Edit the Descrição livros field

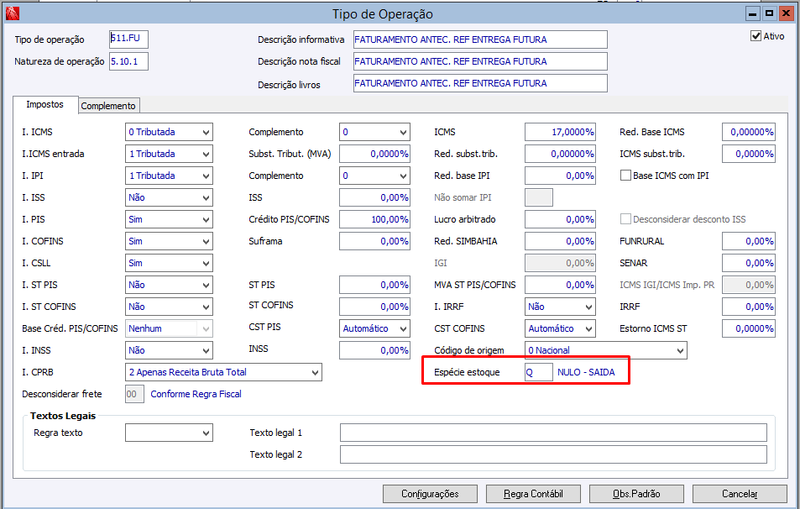tap(480, 83)
